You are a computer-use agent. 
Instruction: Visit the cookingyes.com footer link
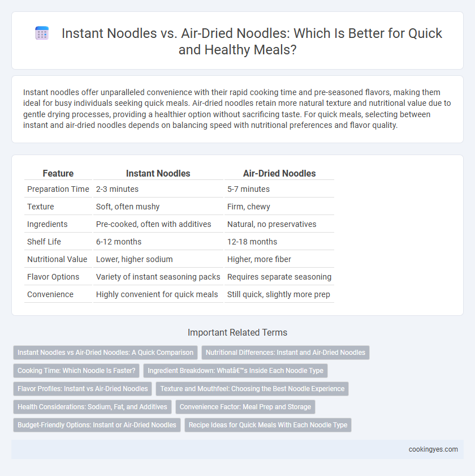coord(433,449)
